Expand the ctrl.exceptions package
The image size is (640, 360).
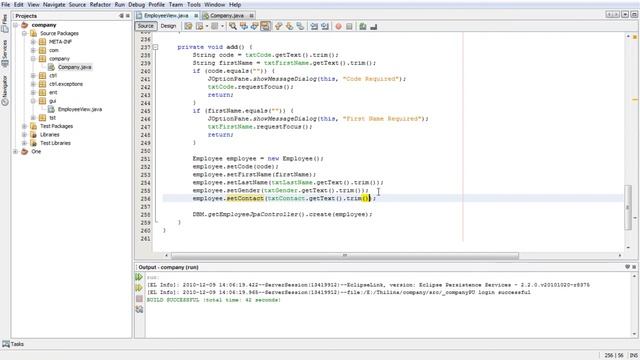[x=33, y=84]
